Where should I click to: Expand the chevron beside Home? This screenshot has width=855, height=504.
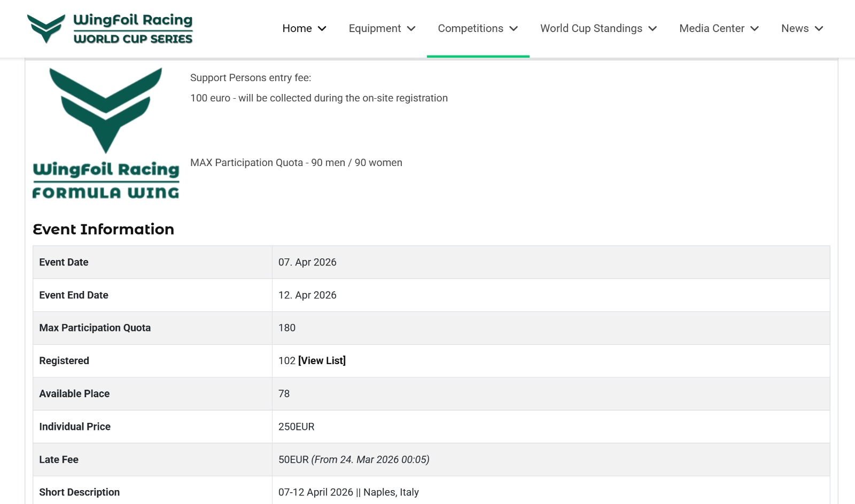pyautogui.click(x=322, y=29)
